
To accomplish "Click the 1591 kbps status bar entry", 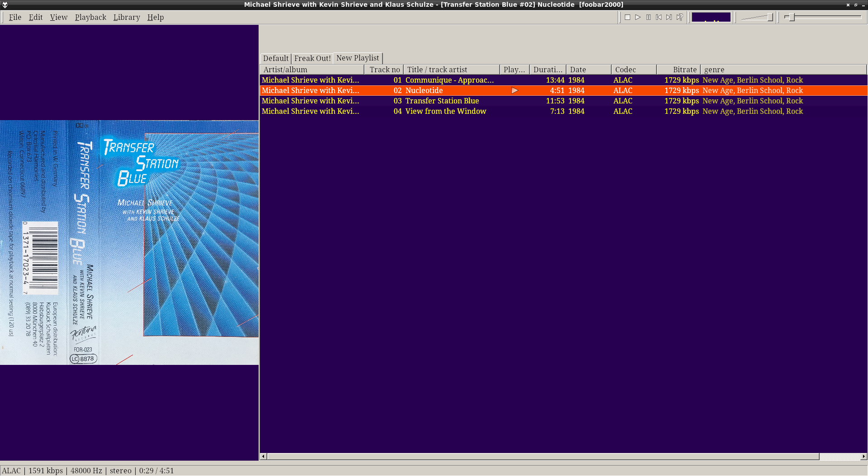I will coord(46,471).
